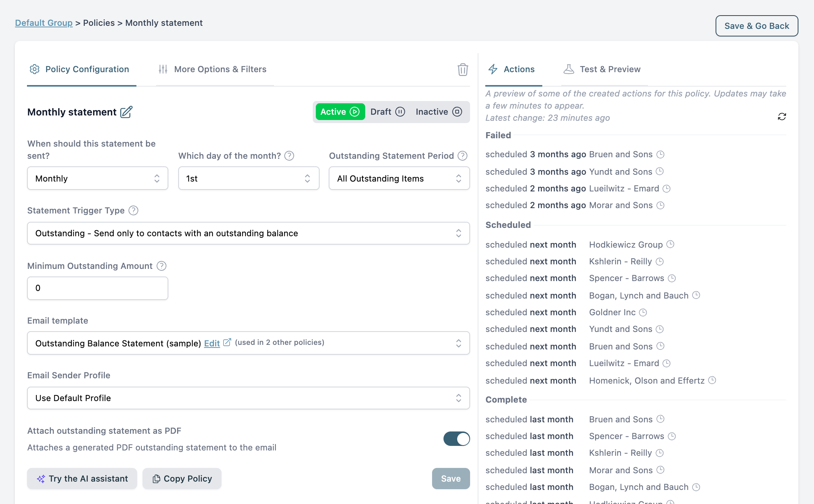Open the Use Default Profile dropdown

[249, 398]
